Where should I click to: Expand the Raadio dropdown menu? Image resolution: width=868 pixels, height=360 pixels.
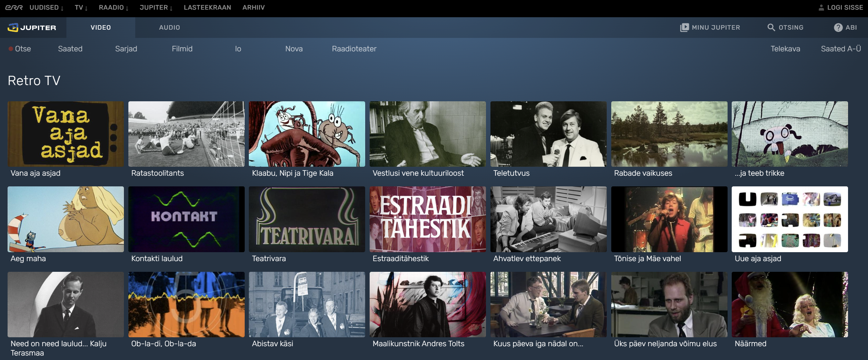click(x=114, y=8)
